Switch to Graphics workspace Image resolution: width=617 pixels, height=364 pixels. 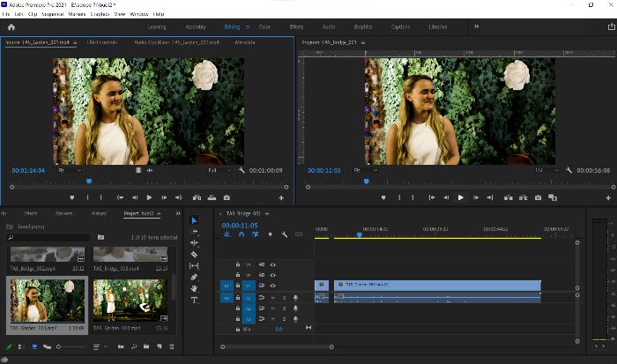click(363, 26)
